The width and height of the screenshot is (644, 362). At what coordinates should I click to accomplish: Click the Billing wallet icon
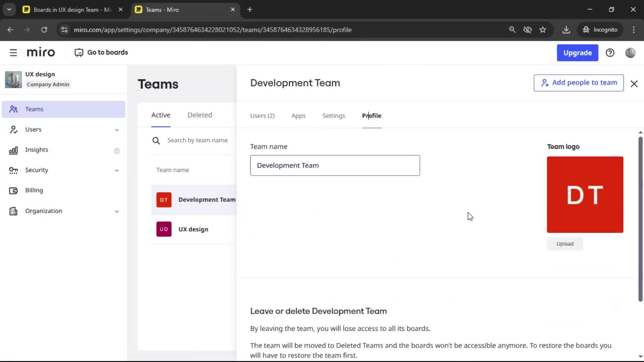[13, 190]
